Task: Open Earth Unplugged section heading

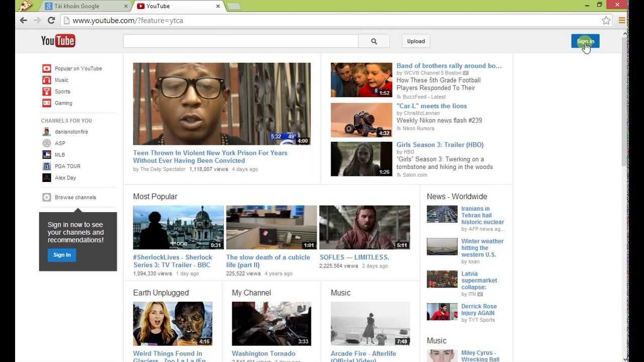Action: (x=161, y=293)
